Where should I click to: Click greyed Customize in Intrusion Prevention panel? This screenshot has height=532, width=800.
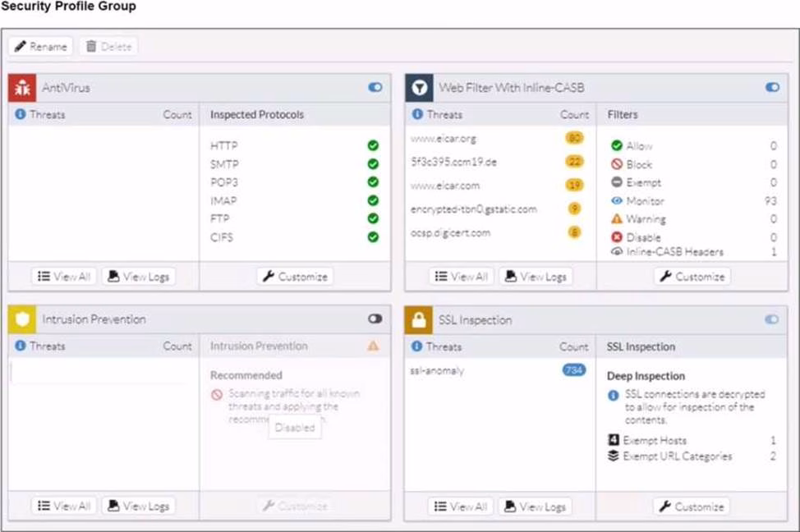tap(295, 506)
